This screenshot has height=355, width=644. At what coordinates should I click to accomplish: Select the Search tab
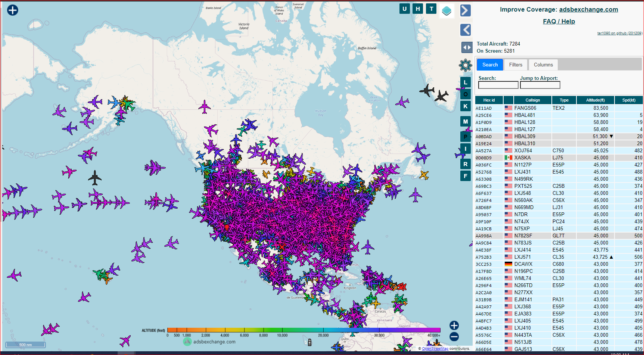[490, 65]
